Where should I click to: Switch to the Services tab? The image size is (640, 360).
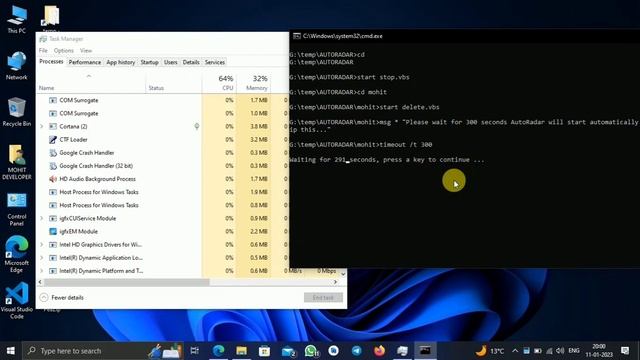tap(215, 62)
